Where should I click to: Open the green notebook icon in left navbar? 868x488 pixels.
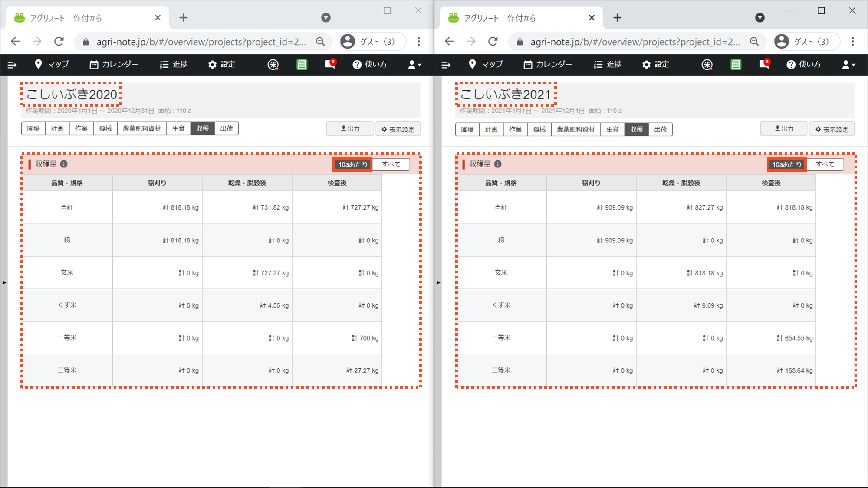coord(302,65)
